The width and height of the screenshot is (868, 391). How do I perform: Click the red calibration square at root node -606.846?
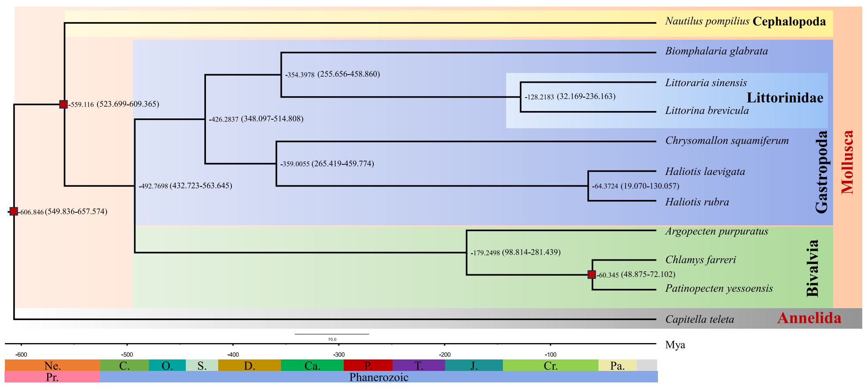[14, 211]
